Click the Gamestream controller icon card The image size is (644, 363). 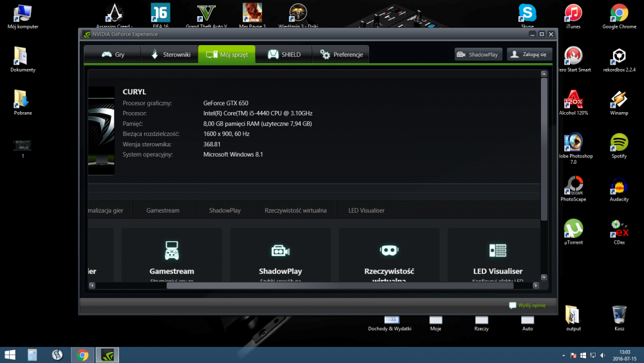click(172, 255)
